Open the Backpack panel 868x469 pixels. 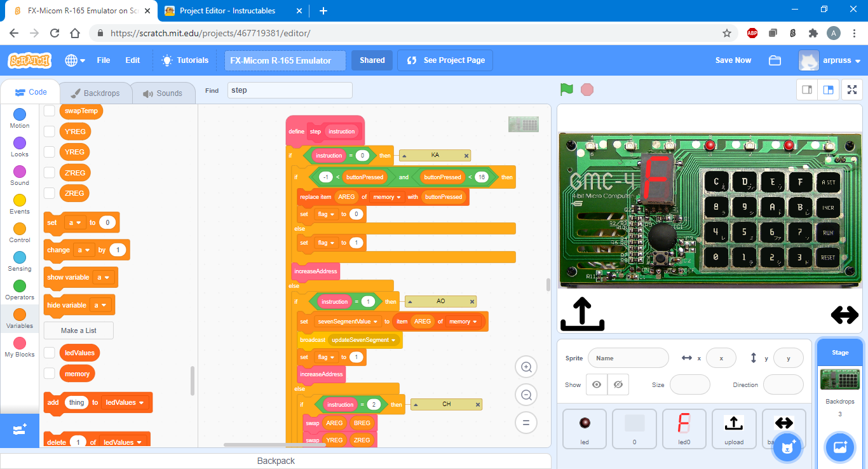[276, 461]
